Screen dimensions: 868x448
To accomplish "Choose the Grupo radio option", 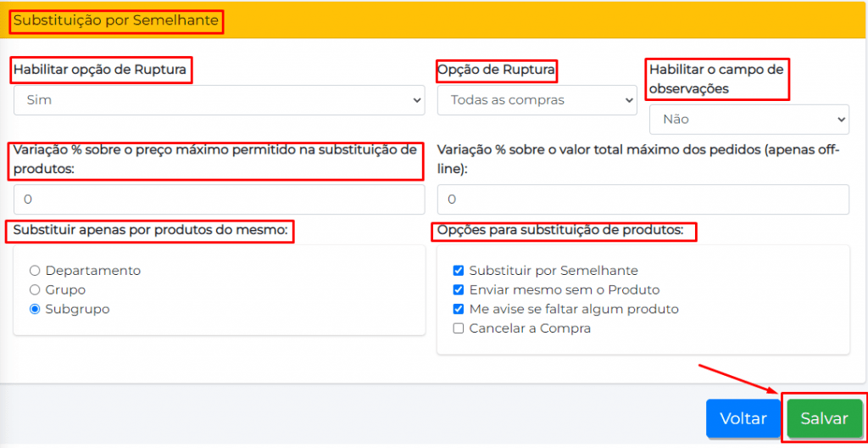I will click(x=35, y=290).
